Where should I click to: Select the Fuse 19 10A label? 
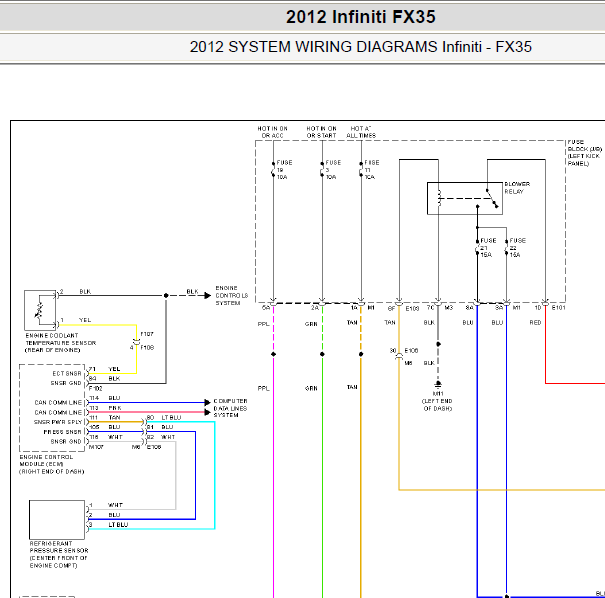tap(284, 170)
